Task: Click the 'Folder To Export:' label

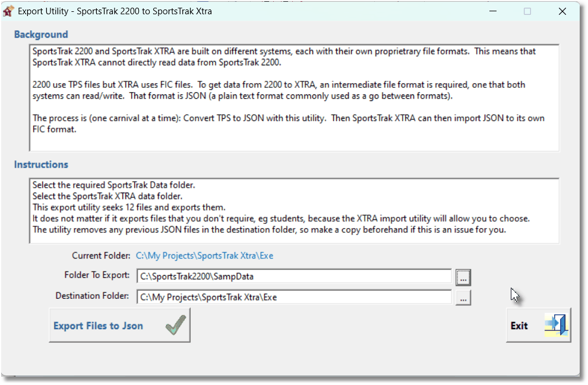Action: click(97, 276)
